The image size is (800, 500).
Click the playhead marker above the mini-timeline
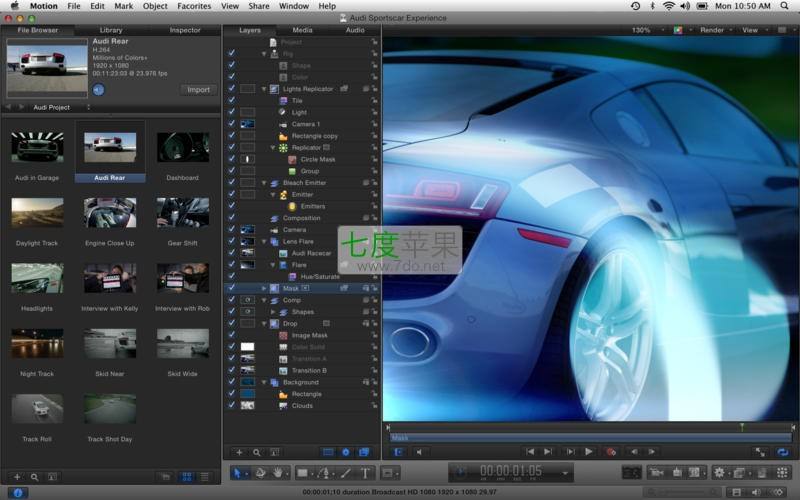tap(742, 427)
